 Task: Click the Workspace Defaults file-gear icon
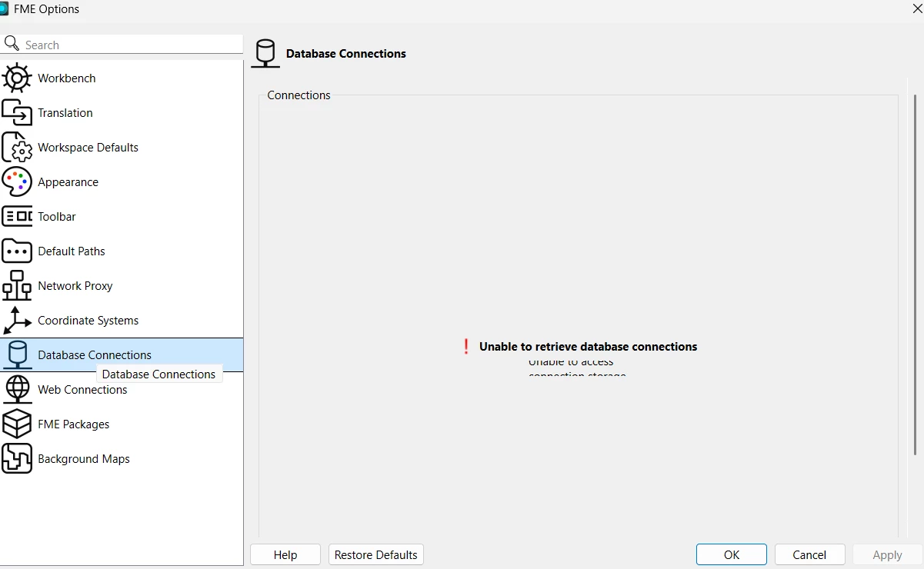[17, 148]
